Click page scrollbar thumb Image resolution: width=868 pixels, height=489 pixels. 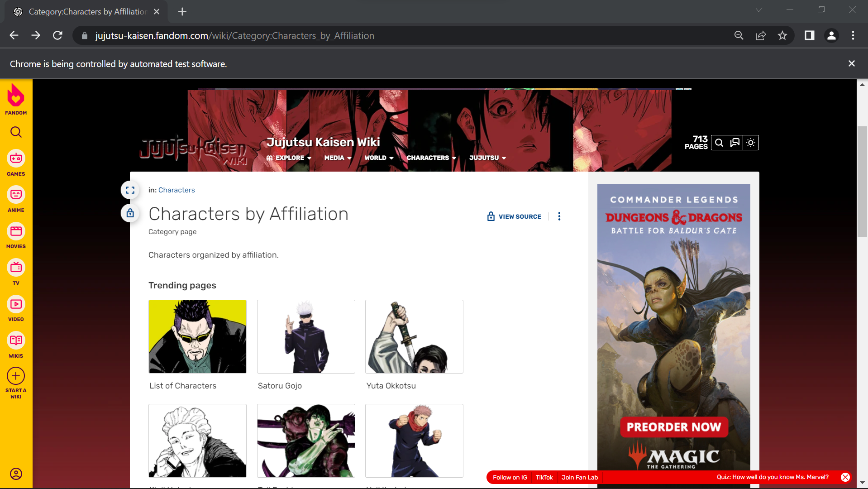(x=862, y=181)
